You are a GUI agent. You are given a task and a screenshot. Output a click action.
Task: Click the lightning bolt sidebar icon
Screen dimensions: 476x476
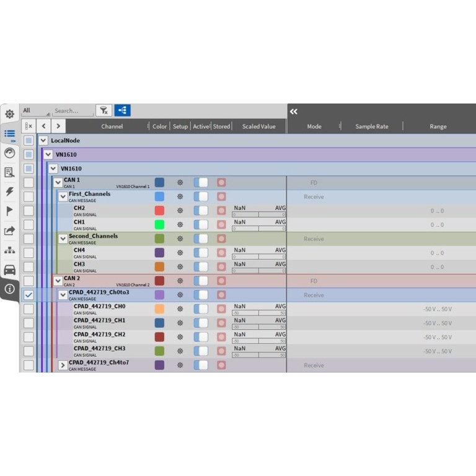coord(10,192)
